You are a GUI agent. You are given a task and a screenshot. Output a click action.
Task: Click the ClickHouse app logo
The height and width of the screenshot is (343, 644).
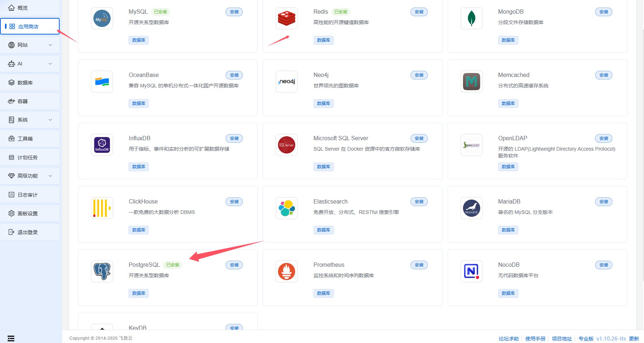(102, 208)
